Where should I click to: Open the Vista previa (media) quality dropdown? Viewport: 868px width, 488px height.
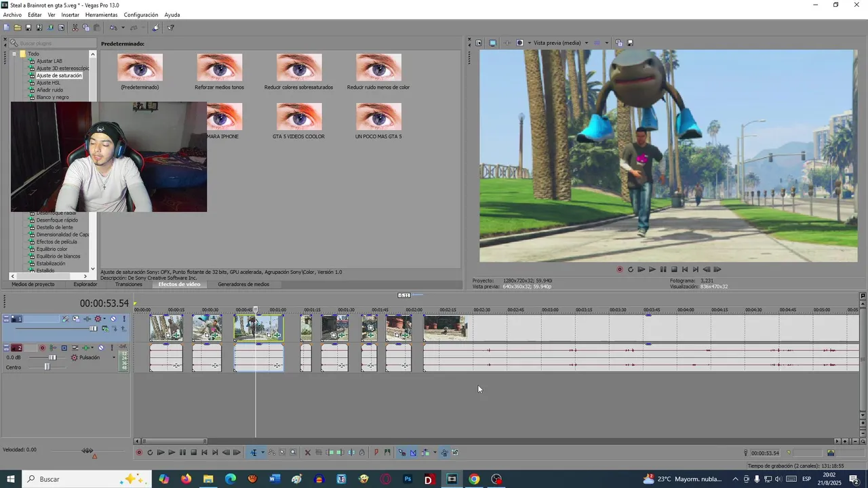pos(587,43)
